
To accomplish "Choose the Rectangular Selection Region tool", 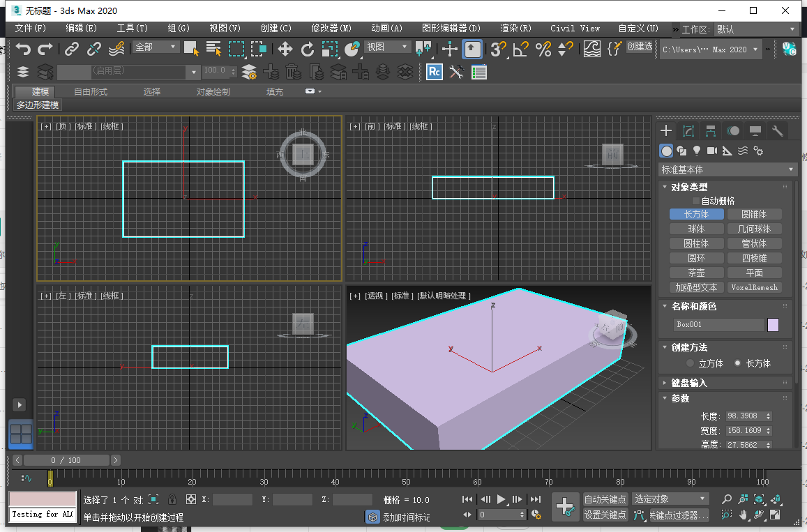I will [x=236, y=49].
